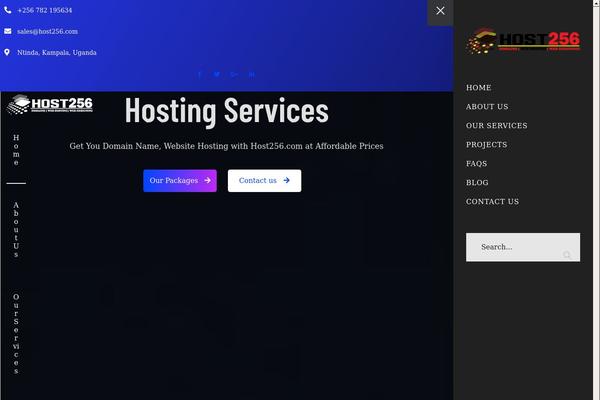Click the sales@host256.com email link
The width and height of the screenshot is (600, 400).
[47, 31]
